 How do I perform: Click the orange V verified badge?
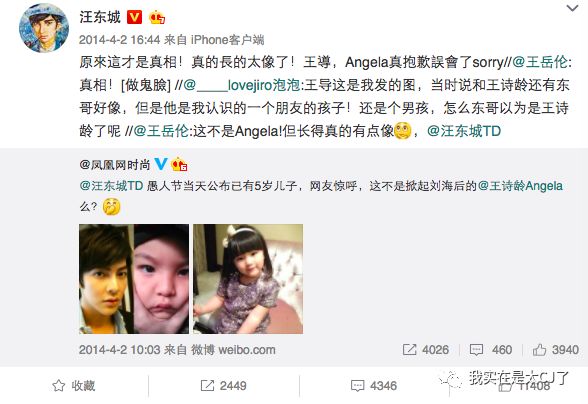click(x=134, y=17)
